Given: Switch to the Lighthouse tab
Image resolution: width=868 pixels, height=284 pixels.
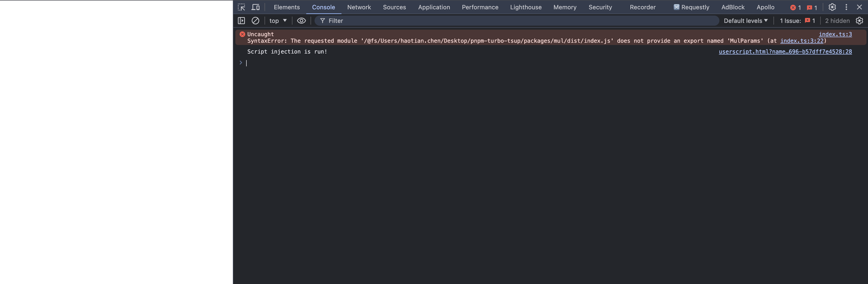Looking at the screenshot, I should pyautogui.click(x=526, y=7).
